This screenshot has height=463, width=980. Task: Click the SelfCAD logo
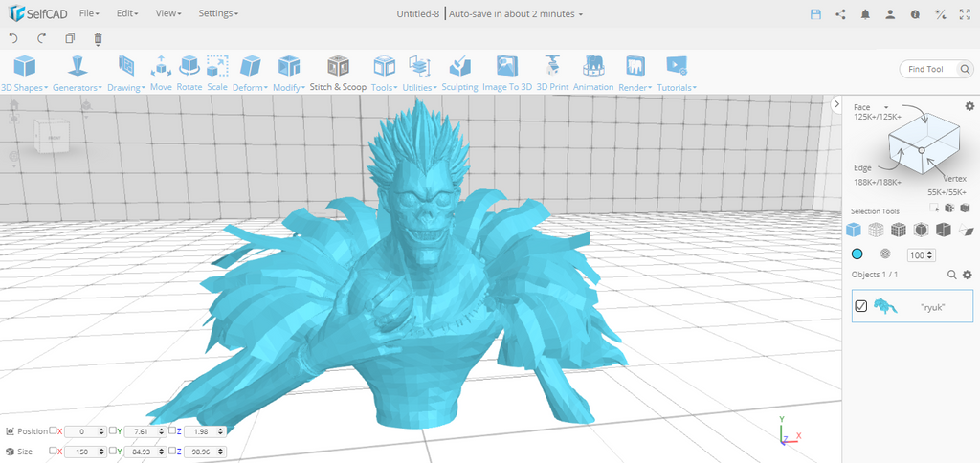point(37,13)
